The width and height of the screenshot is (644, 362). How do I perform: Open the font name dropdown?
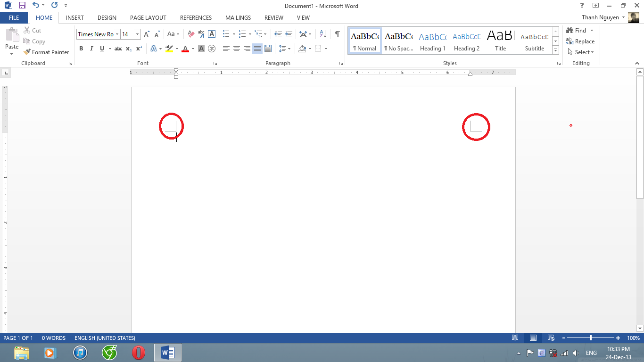117,34
